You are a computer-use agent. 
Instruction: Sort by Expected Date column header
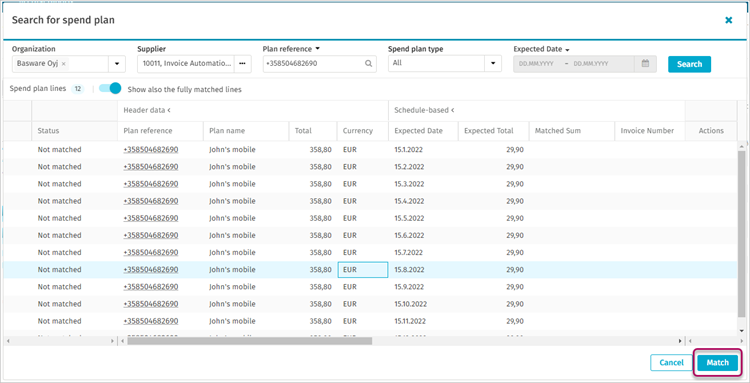(x=423, y=131)
